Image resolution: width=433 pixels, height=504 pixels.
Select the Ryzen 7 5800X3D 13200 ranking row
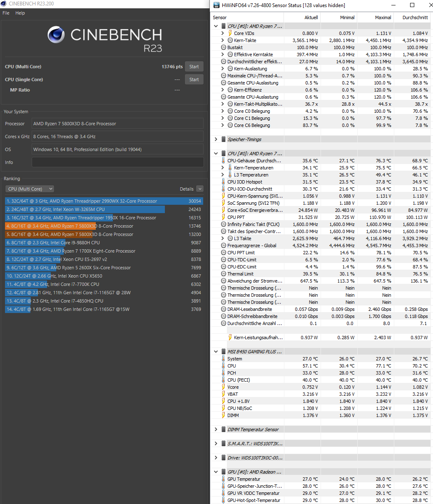104,234
